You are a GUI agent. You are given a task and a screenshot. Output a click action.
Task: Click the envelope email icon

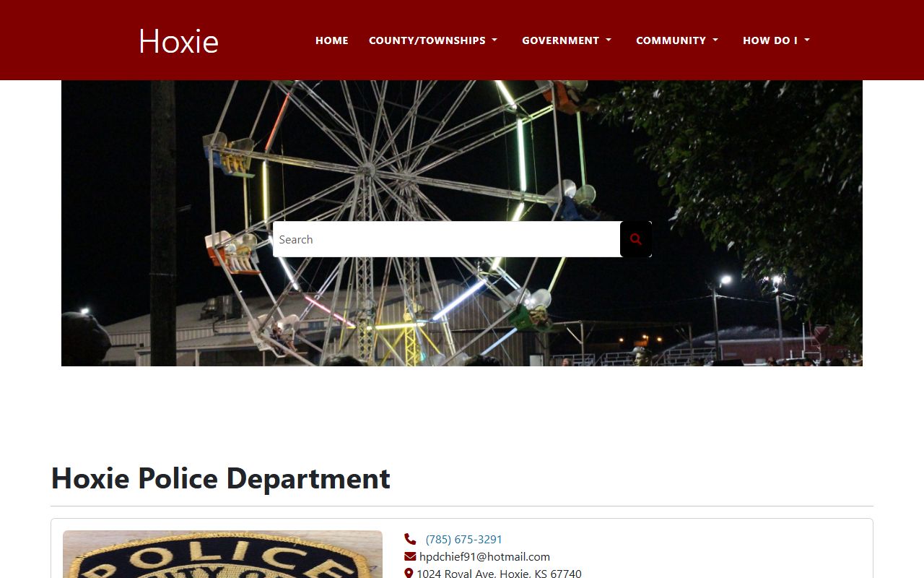(x=410, y=556)
